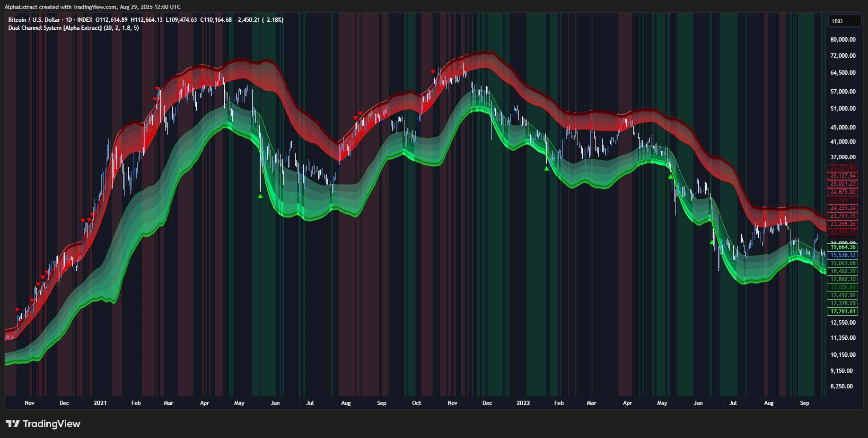868x438 pixels.
Task: Select the 23,761.75 price label
Action: (x=842, y=216)
